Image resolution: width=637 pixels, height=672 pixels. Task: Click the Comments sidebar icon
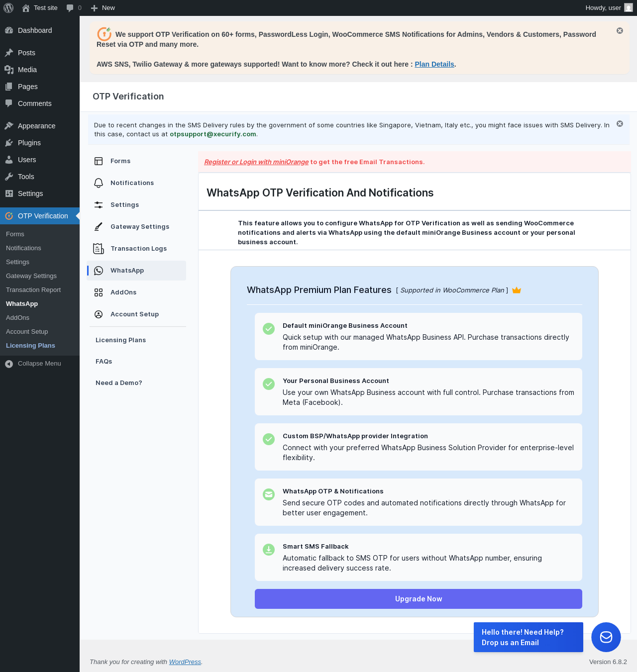tap(9, 103)
